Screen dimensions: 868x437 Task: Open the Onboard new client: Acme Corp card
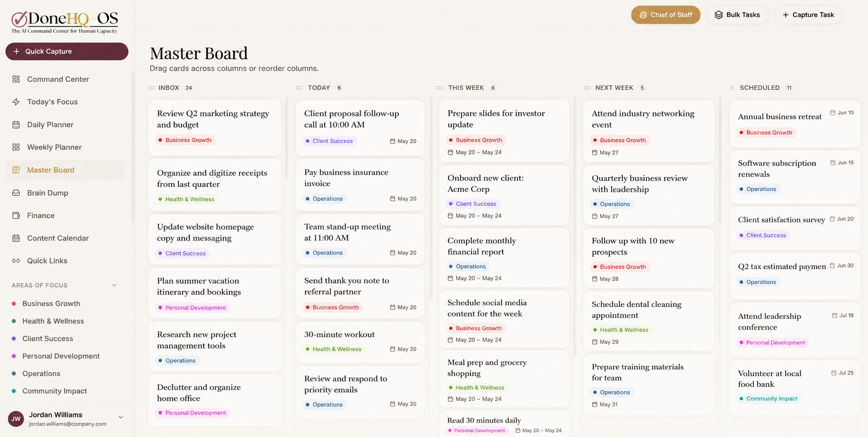point(504,195)
